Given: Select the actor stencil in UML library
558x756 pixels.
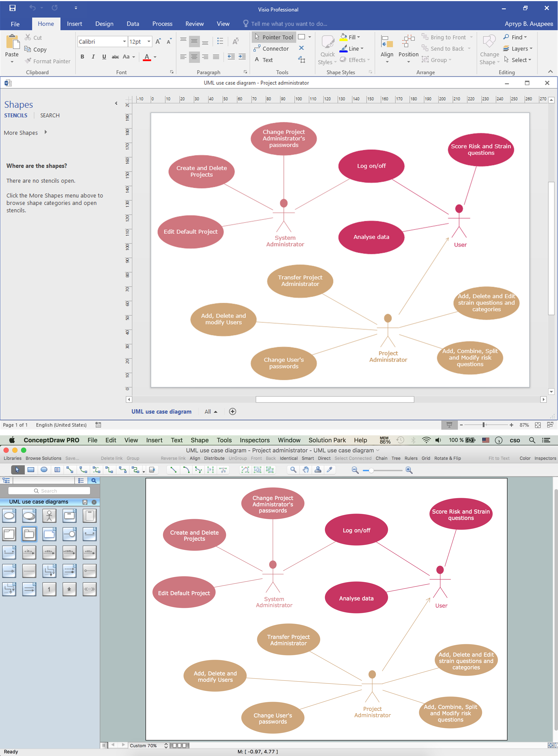Looking at the screenshot, I should (x=49, y=516).
